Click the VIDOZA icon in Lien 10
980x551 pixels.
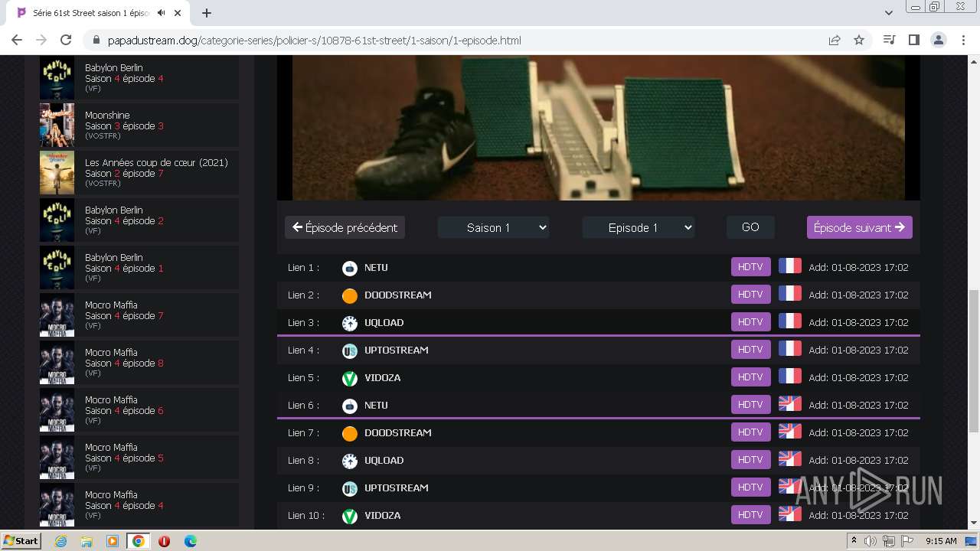[x=350, y=516]
